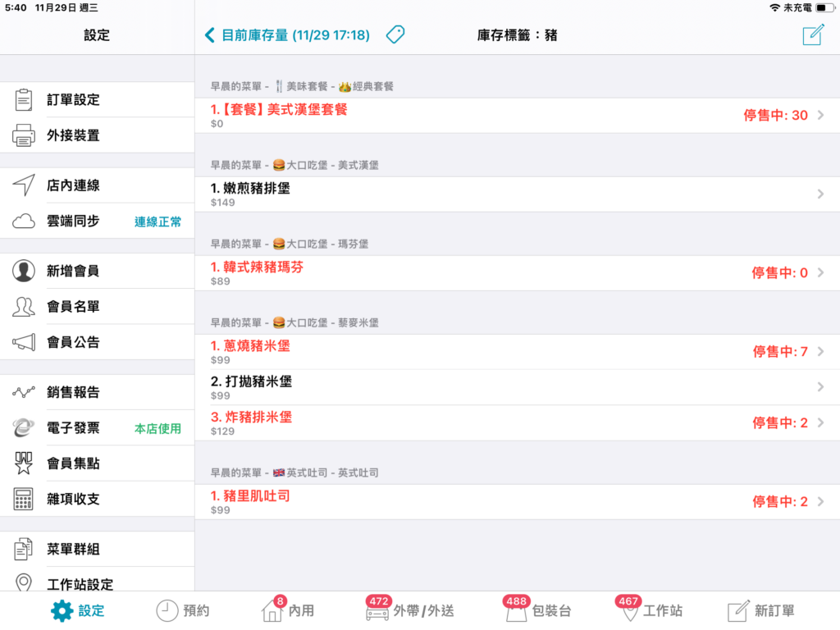
Task: Tap the 會員公告 megaphone icon
Action: point(24,342)
